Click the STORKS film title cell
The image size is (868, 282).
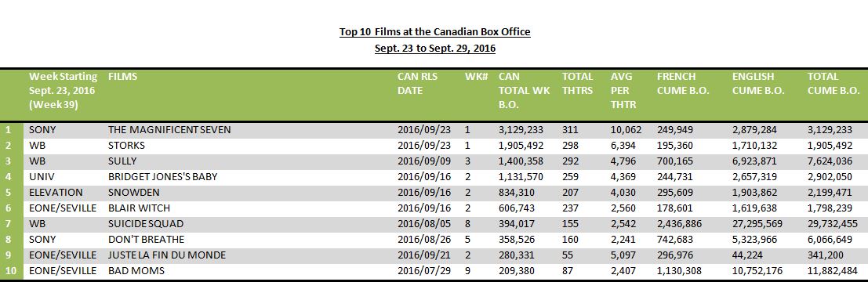pyautogui.click(x=126, y=146)
